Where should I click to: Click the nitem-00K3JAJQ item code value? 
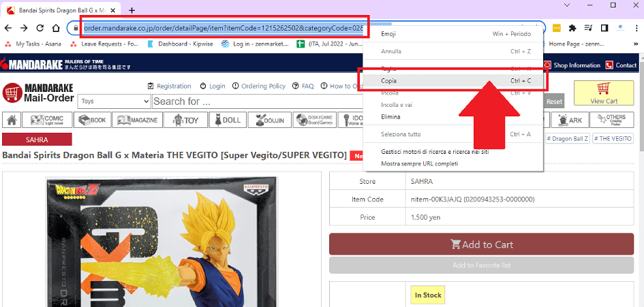click(x=472, y=199)
